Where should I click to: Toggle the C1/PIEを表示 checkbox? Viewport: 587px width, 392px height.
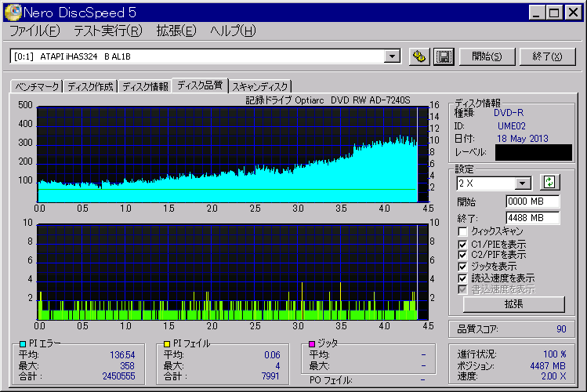point(462,245)
